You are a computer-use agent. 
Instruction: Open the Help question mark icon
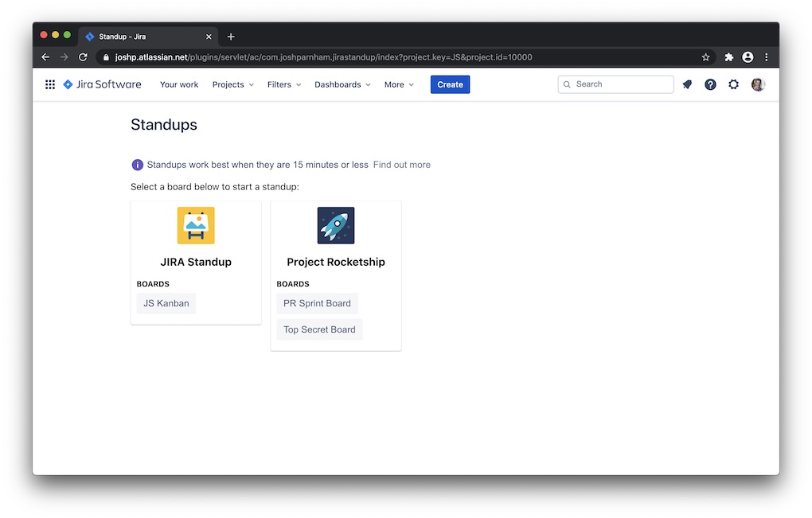coord(710,84)
